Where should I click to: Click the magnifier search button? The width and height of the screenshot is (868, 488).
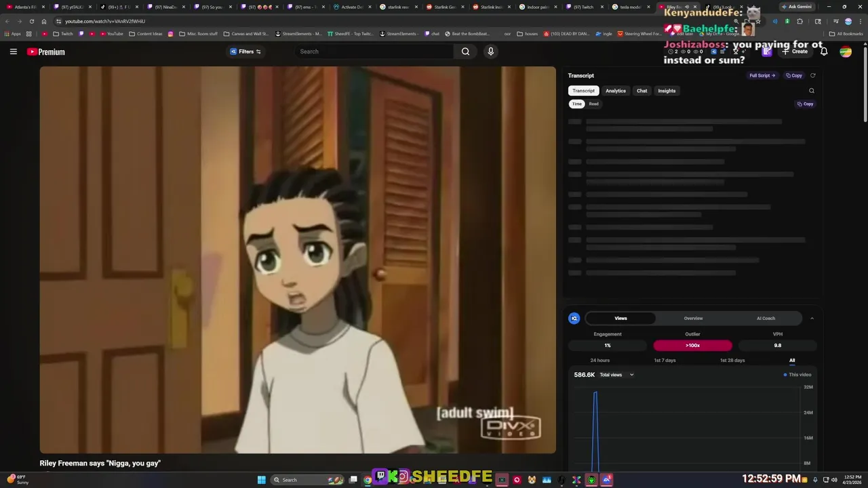[465, 52]
